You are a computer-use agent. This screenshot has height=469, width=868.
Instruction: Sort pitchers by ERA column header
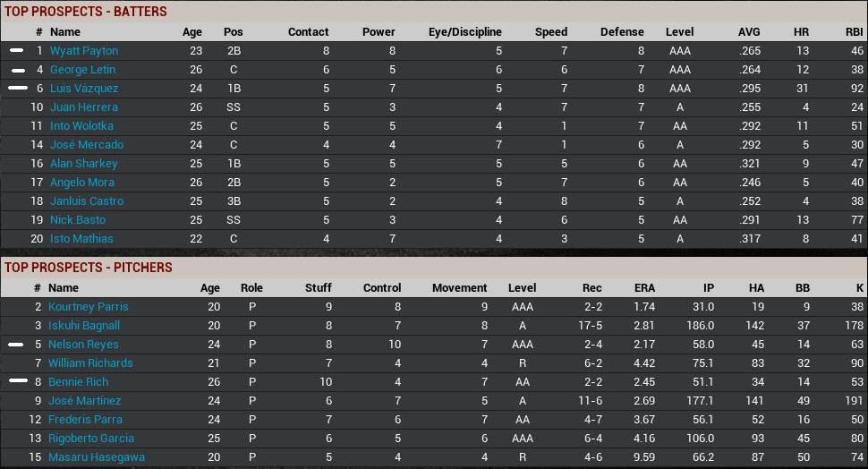644,288
